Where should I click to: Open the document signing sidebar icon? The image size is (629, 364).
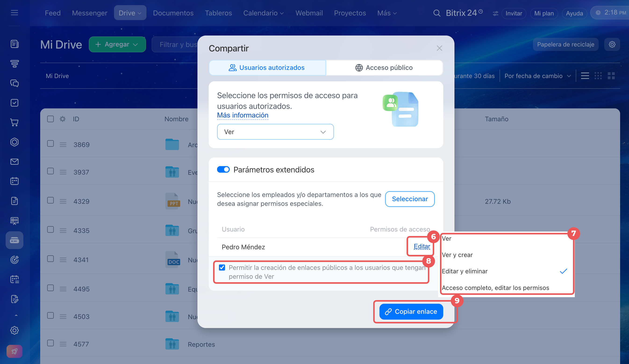pos(14,299)
